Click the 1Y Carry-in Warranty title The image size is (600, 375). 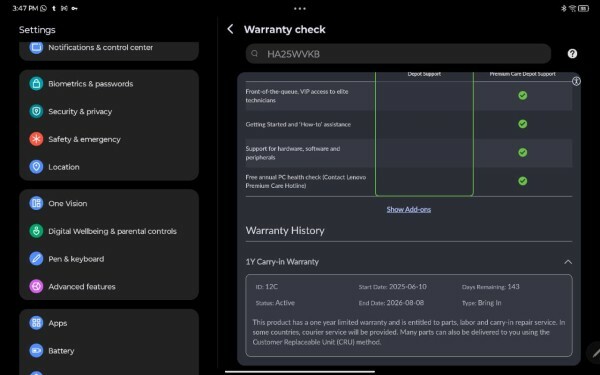click(282, 262)
